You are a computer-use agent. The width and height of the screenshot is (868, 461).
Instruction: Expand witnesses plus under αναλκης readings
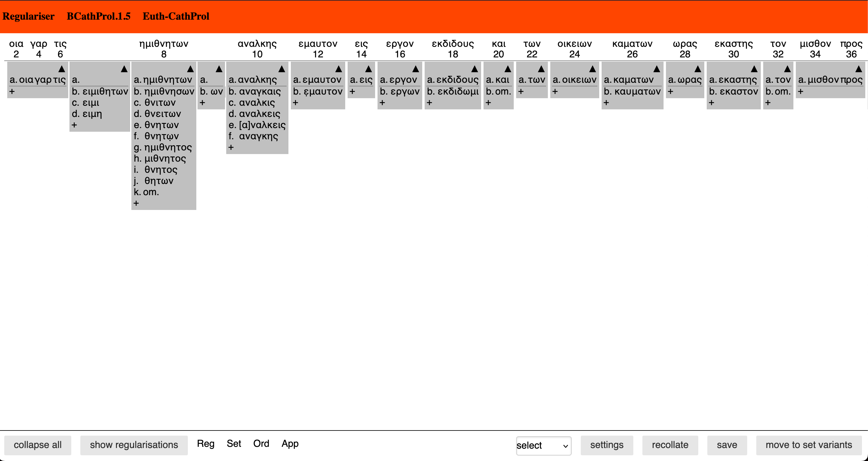[231, 147]
